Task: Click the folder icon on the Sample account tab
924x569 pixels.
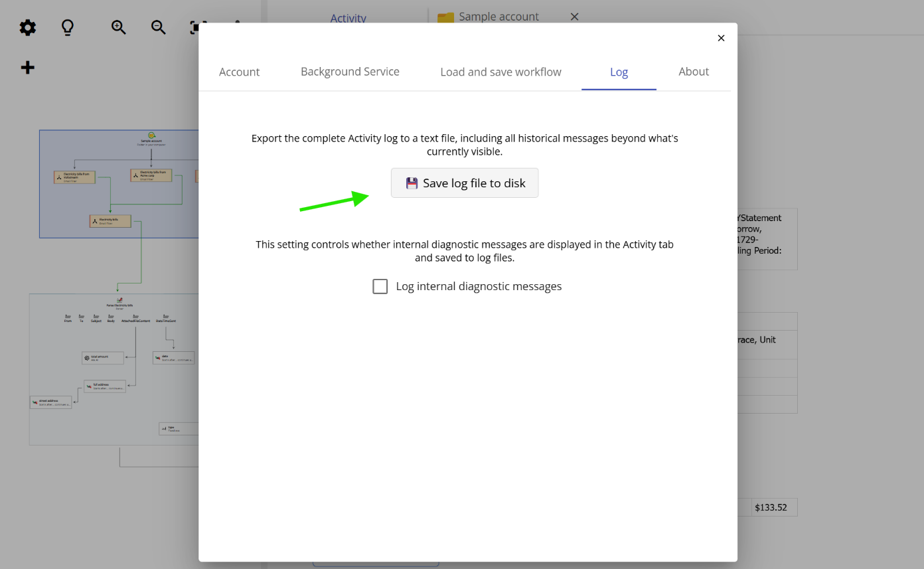Action: [445, 16]
